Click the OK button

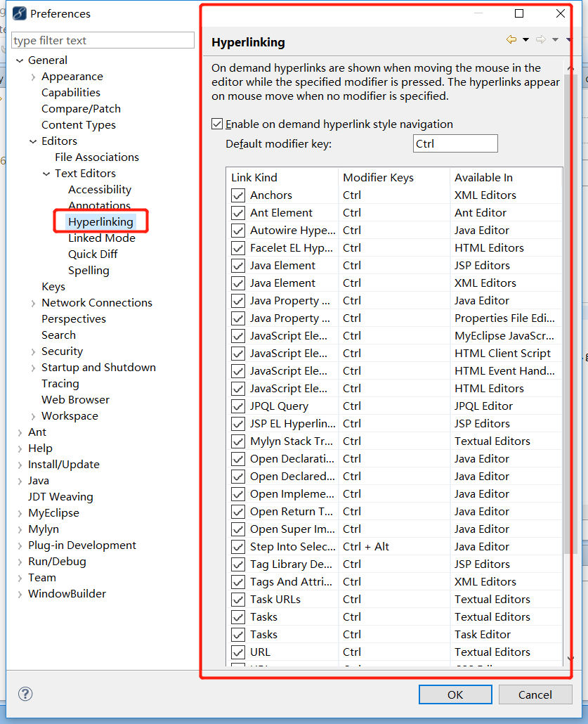tap(455, 694)
